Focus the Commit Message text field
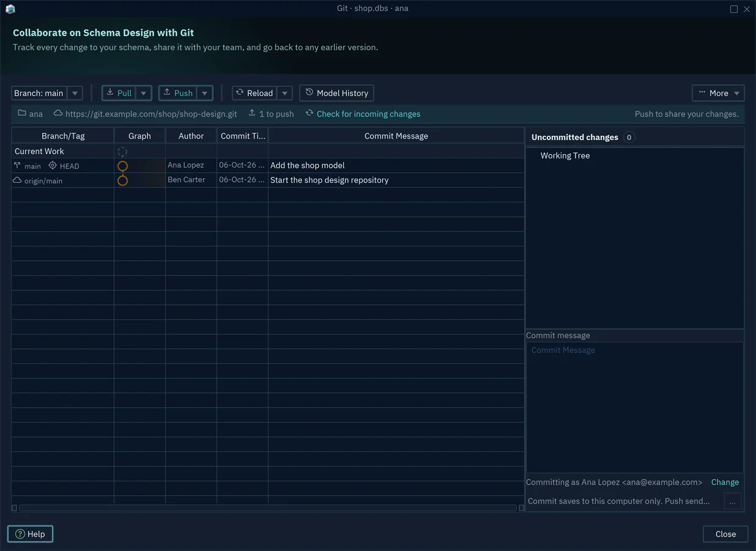 635,407
